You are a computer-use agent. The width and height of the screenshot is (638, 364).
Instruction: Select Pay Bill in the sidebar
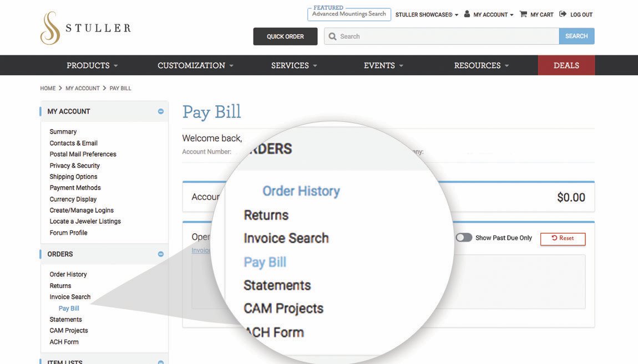(69, 309)
